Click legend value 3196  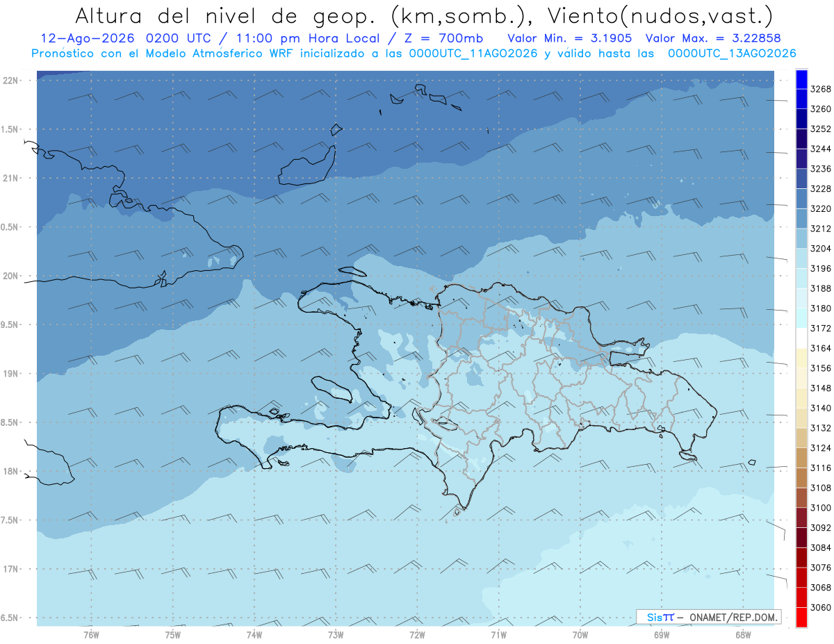coord(821,269)
